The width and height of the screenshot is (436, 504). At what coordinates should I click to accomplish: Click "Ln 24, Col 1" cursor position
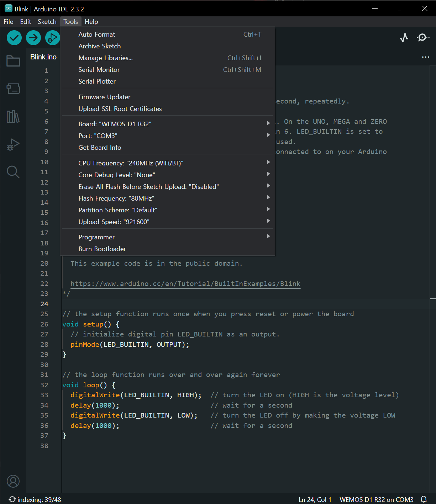(315, 499)
